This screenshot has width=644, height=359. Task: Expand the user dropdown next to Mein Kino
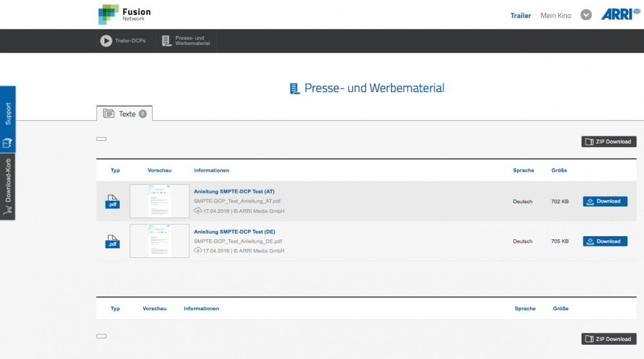(x=586, y=15)
